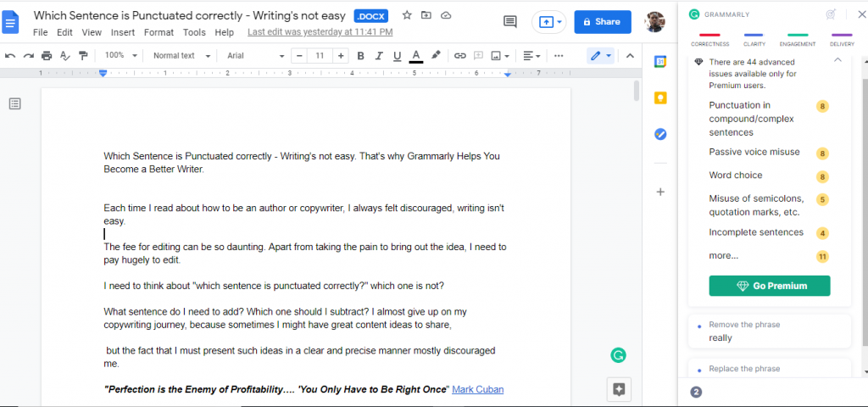Open Google Calendar side panel

click(x=659, y=61)
